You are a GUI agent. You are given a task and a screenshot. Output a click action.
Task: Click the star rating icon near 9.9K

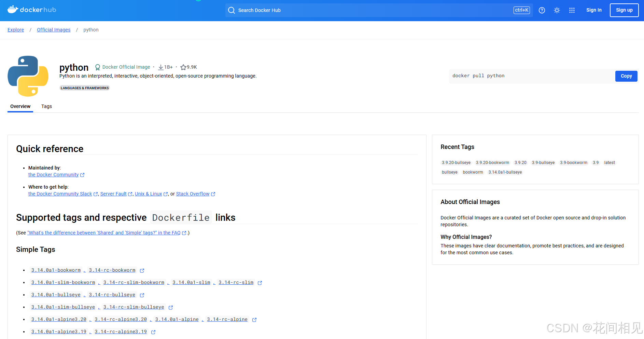click(183, 67)
